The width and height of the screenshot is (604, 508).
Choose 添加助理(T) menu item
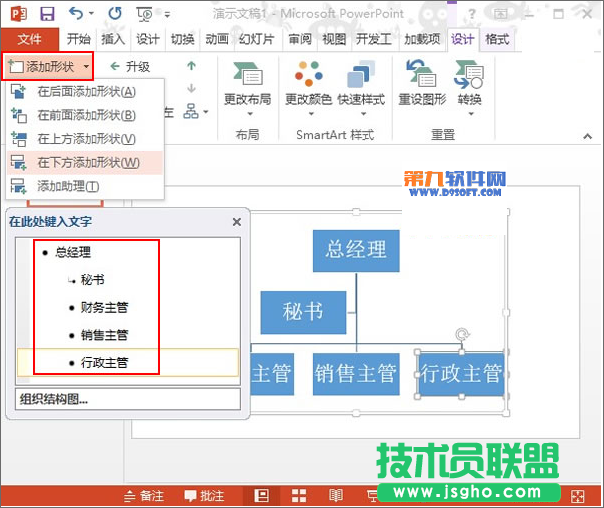85,186
